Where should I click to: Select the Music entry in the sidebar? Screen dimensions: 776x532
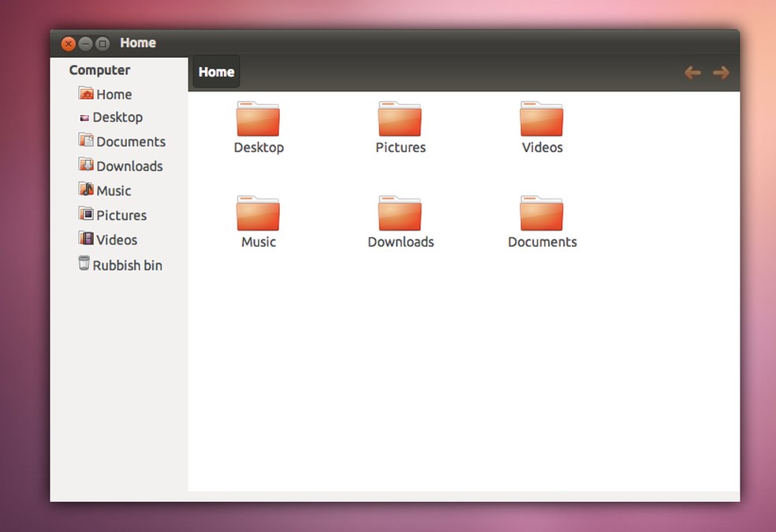[x=113, y=191]
